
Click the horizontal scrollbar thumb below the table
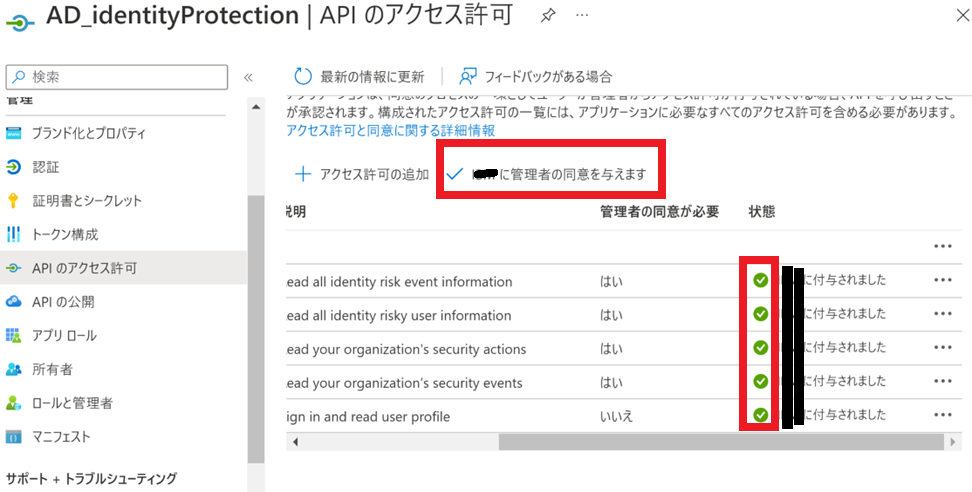(x=721, y=442)
